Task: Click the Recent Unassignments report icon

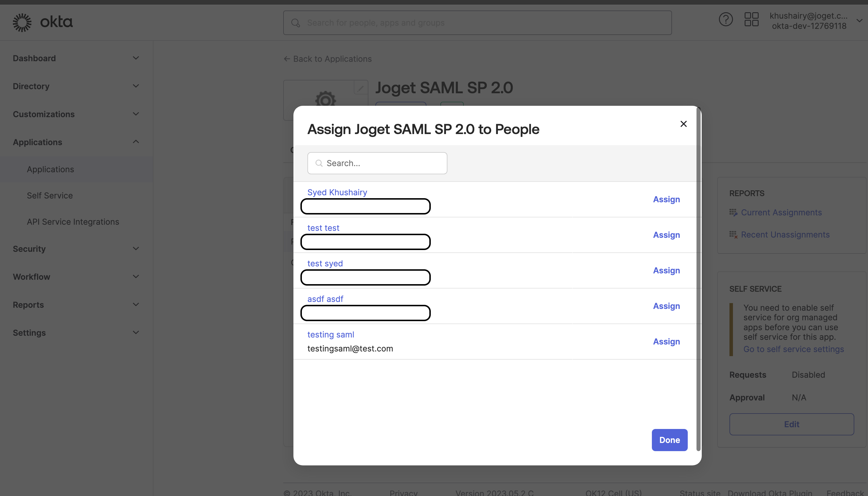Action: 733,235
